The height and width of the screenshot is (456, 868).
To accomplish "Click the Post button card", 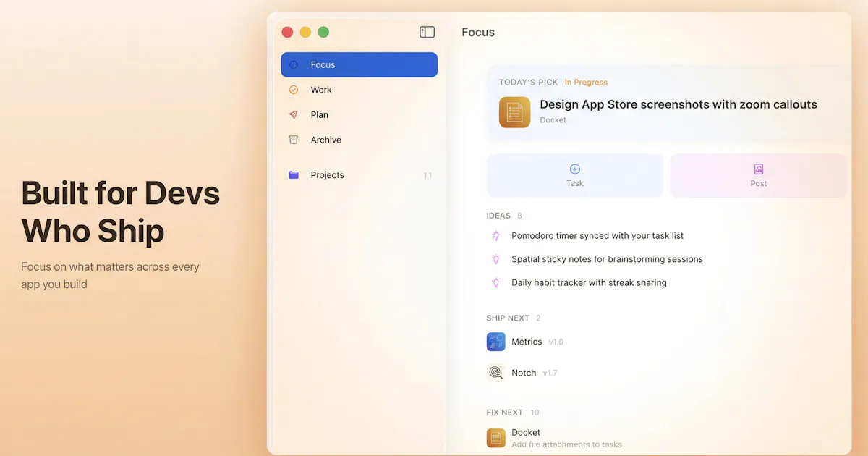I will (759, 175).
